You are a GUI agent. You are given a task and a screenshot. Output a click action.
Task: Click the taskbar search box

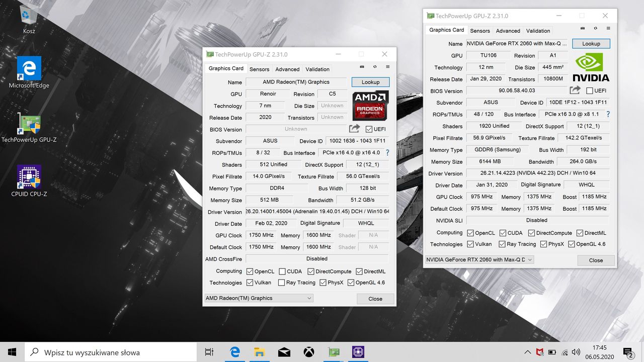pos(111,352)
